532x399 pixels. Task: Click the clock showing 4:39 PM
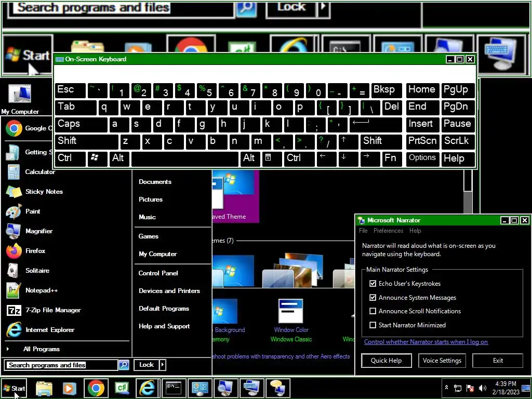coord(506,384)
